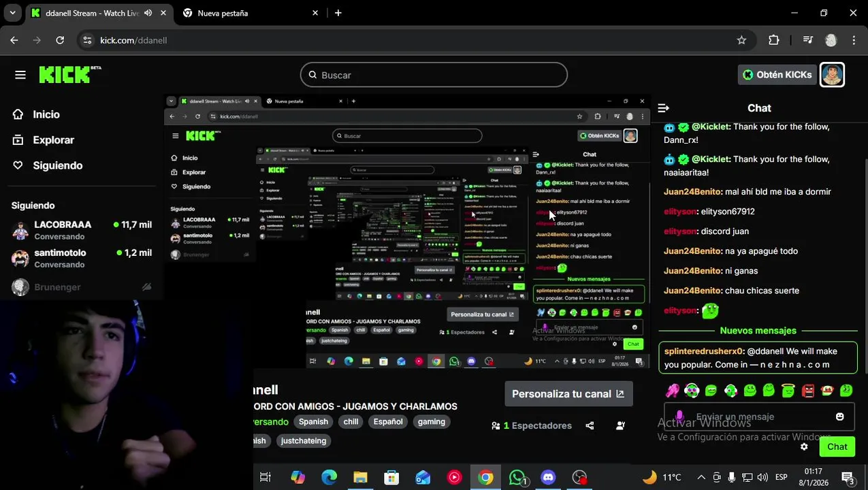Select the last green emote in emote row
Image resolution: width=868 pixels, height=490 pixels.
846,391
